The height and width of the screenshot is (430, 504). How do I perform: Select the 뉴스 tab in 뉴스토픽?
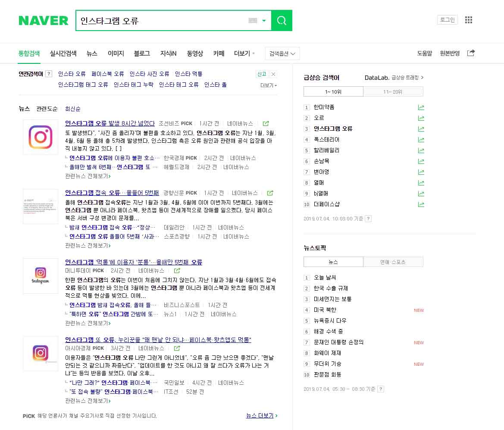click(x=333, y=262)
